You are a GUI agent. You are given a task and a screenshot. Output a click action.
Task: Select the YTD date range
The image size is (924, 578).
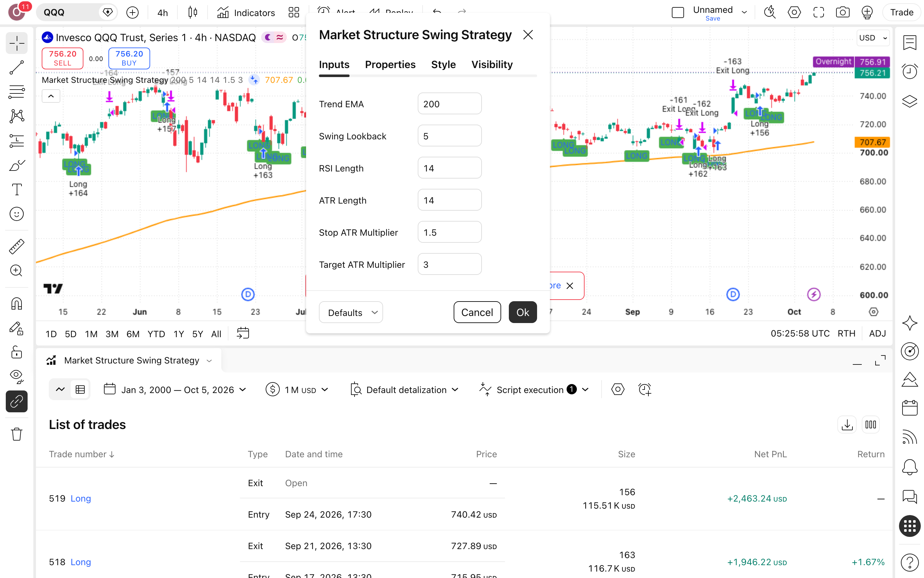tap(156, 334)
